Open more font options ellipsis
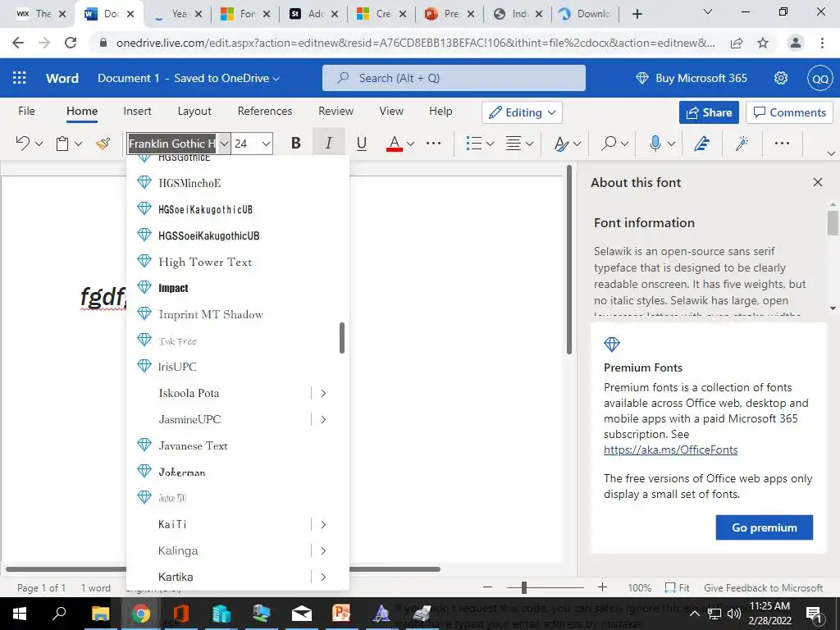This screenshot has height=630, width=840. tap(433, 143)
